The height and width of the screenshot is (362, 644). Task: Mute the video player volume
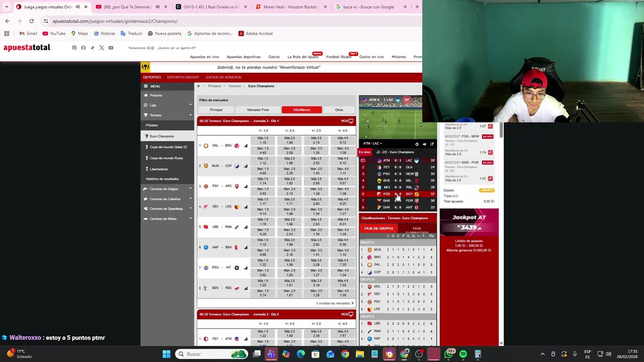coord(424,144)
